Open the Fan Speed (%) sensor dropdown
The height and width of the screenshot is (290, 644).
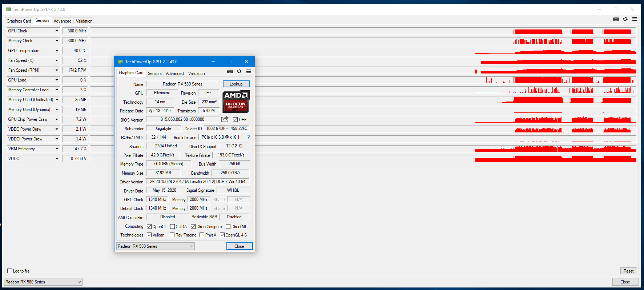[x=57, y=60]
